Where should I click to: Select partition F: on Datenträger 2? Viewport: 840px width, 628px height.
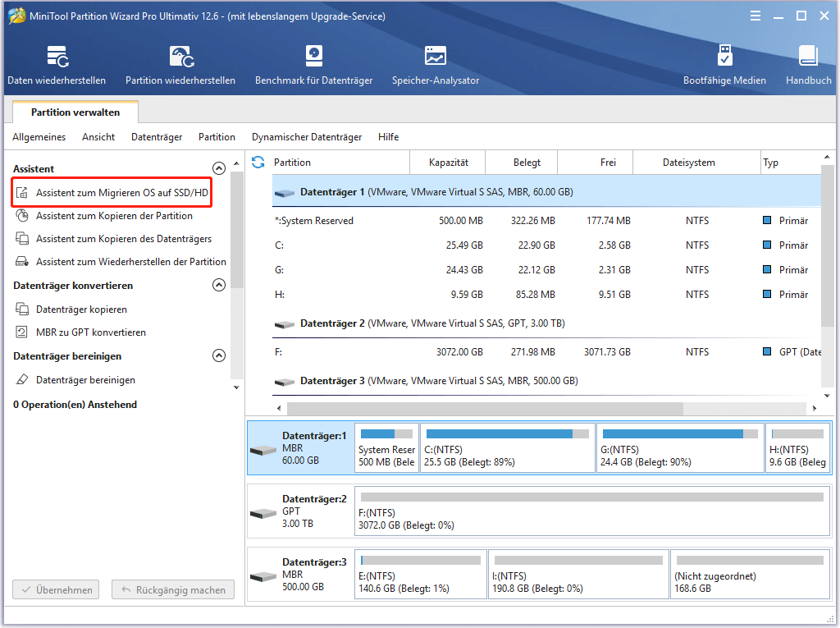tap(410, 351)
